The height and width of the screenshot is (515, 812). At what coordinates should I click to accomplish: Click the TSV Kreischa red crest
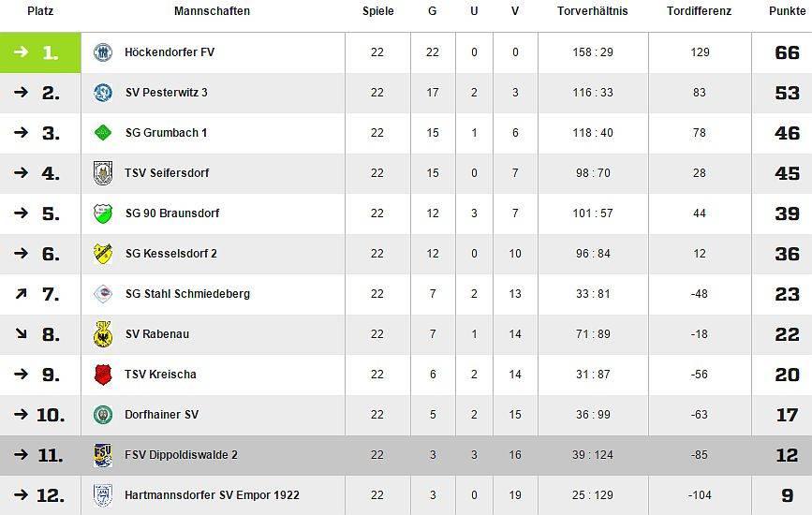point(103,375)
